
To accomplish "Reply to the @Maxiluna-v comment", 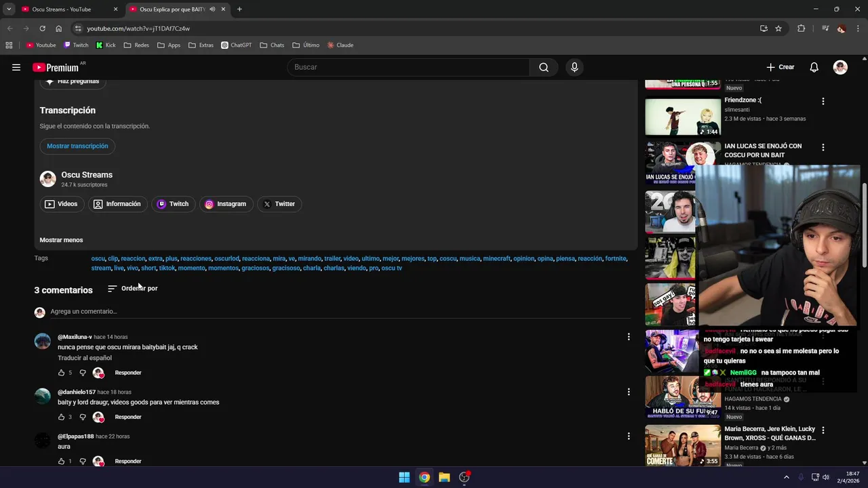I will [x=128, y=373].
